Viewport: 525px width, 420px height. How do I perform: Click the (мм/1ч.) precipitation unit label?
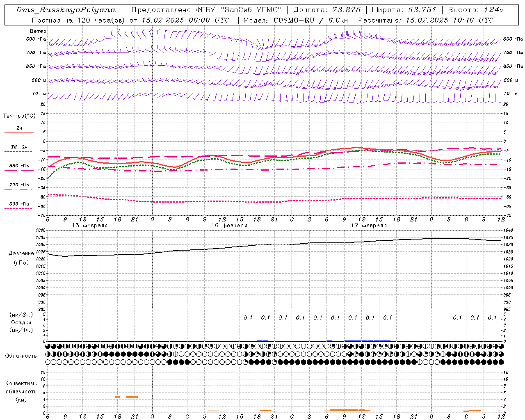21,330
